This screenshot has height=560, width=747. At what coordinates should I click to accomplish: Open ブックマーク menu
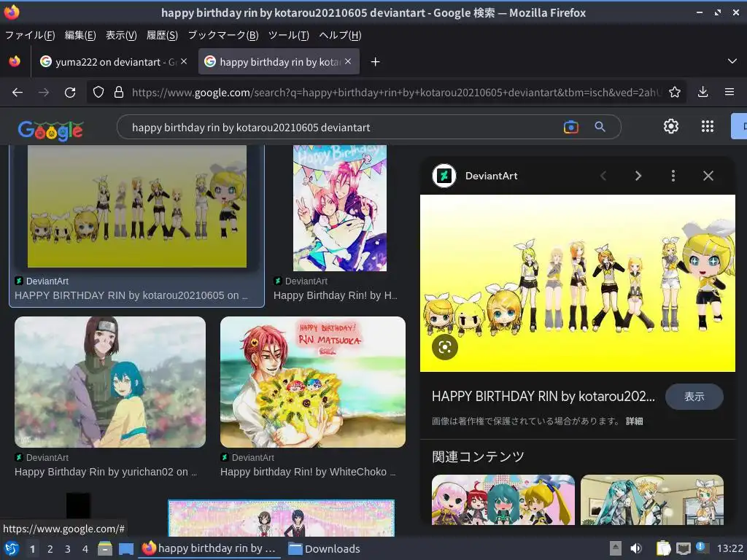223,35
